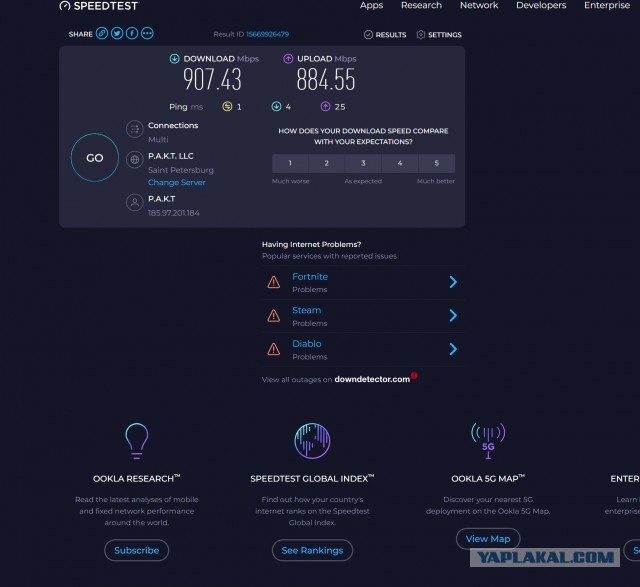Rate download speed as 5 Much better

pos(437,163)
